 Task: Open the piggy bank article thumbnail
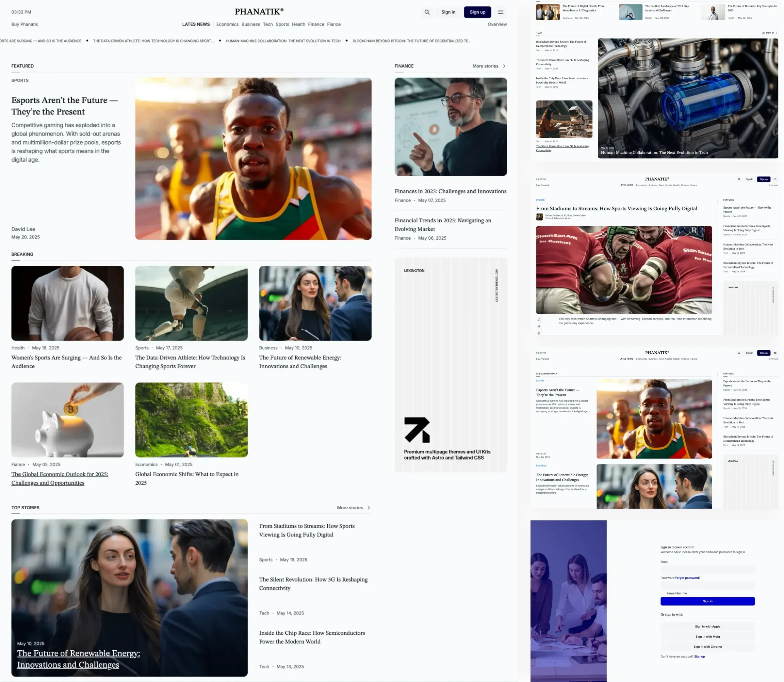pos(67,420)
